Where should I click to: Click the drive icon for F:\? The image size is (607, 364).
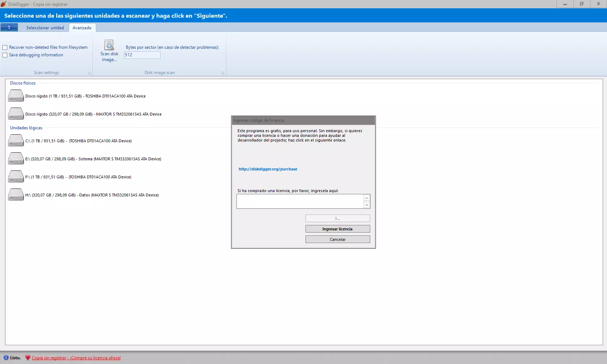(x=16, y=177)
